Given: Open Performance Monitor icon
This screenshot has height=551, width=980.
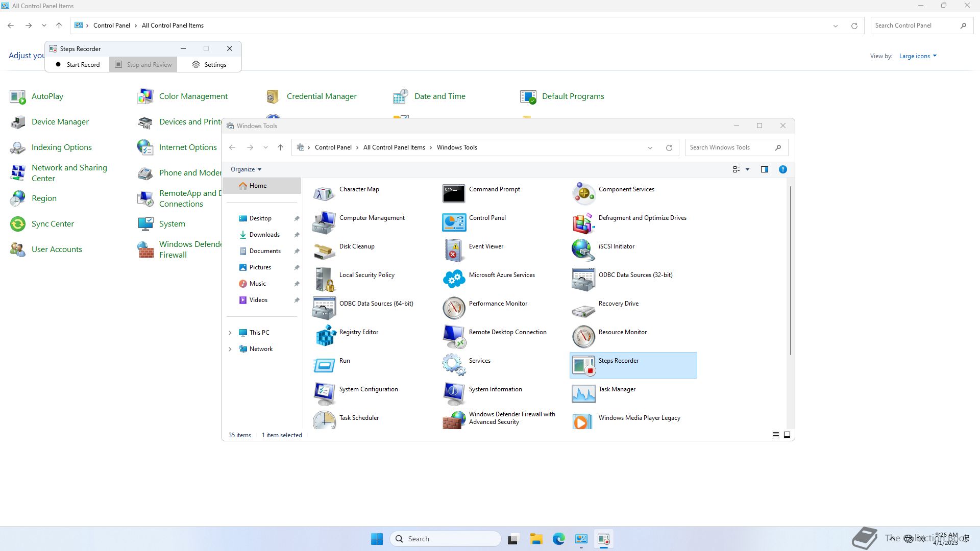Looking at the screenshot, I should [x=454, y=308].
